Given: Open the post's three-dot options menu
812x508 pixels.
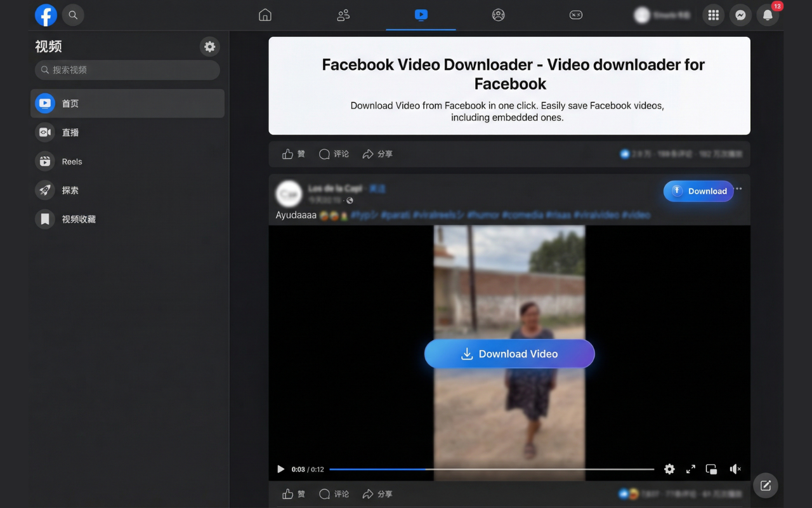Looking at the screenshot, I should coord(739,189).
